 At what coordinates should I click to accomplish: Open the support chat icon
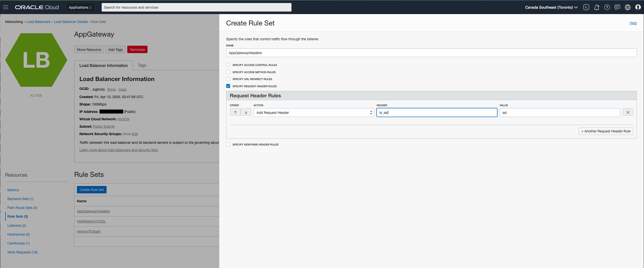click(617, 7)
